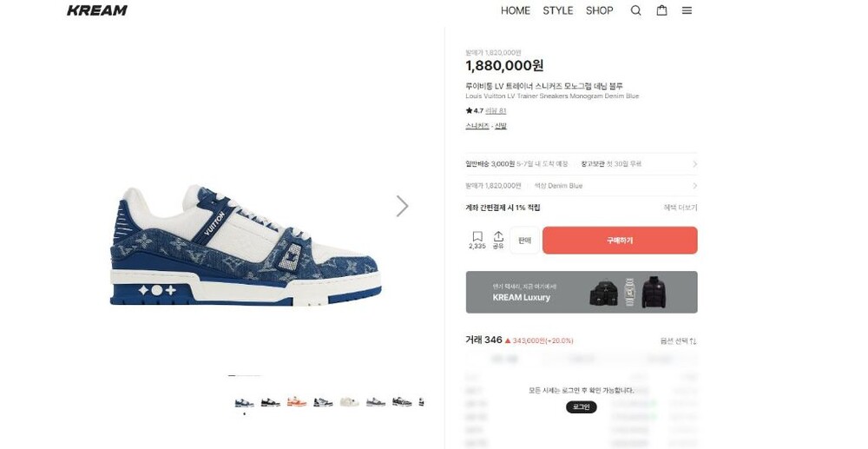The height and width of the screenshot is (449, 868).
Task: Select the orange sneaker thumbnail
Action: (x=297, y=402)
